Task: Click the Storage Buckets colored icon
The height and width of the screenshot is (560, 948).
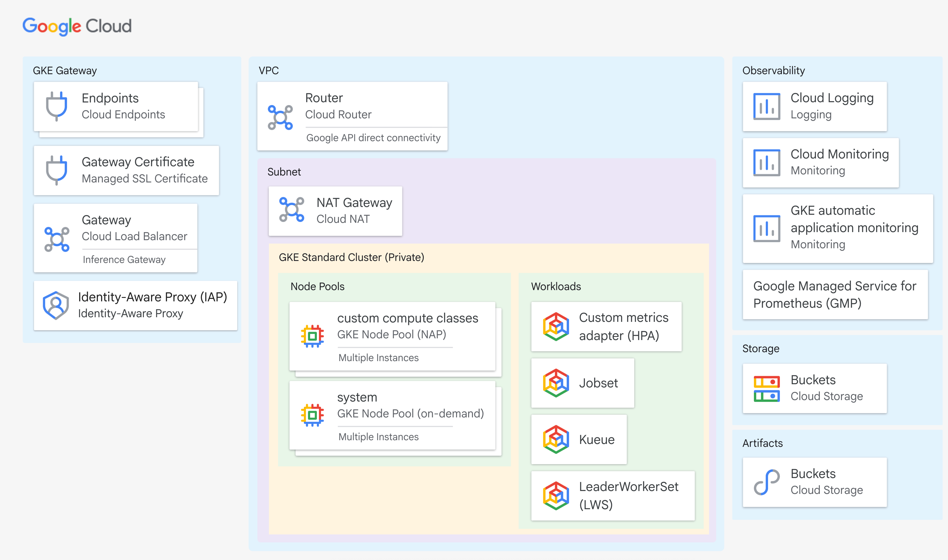Action: pos(766,389)
